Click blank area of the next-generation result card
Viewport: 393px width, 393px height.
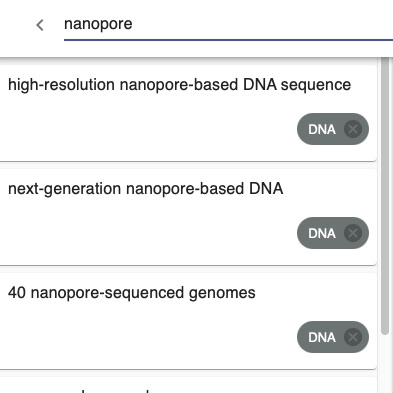pyautogui.click(x=147, y=233)
